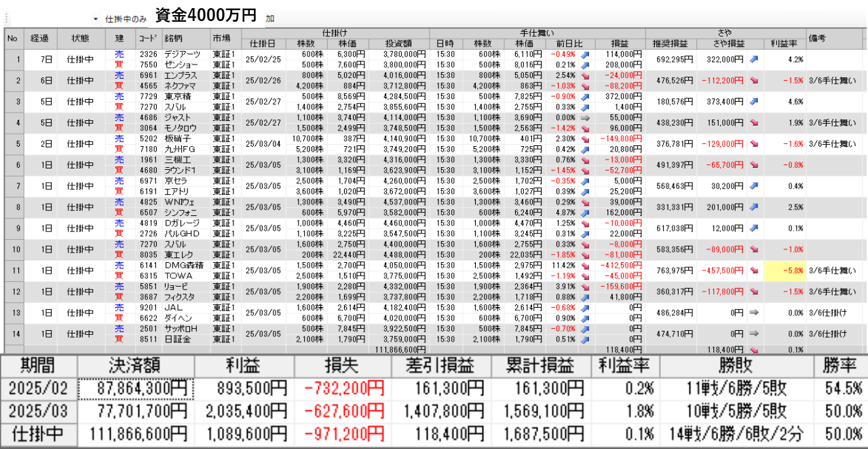Click blue up arrow beside さや損益 322,000円
This screenshot has width=868, height=449.
754,60
